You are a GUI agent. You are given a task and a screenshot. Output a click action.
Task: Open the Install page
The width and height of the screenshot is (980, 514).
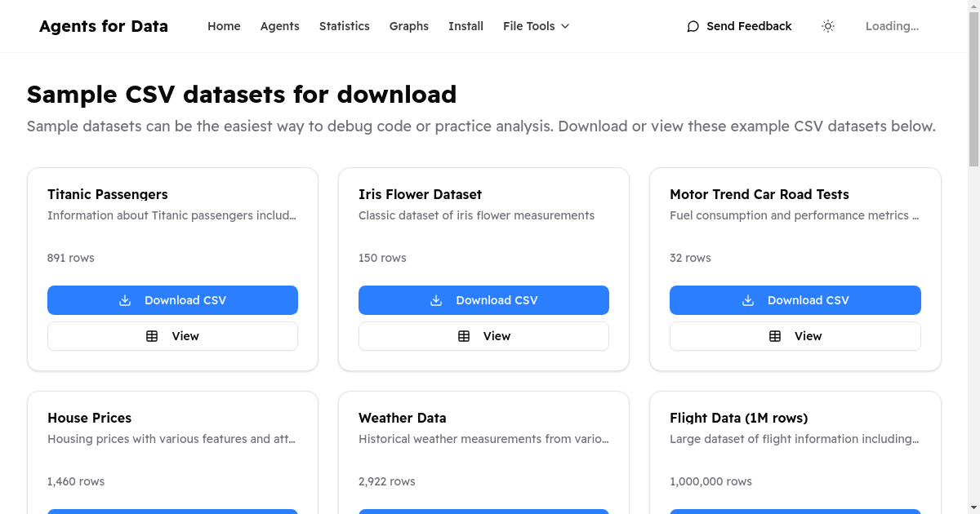coord(465,26)
